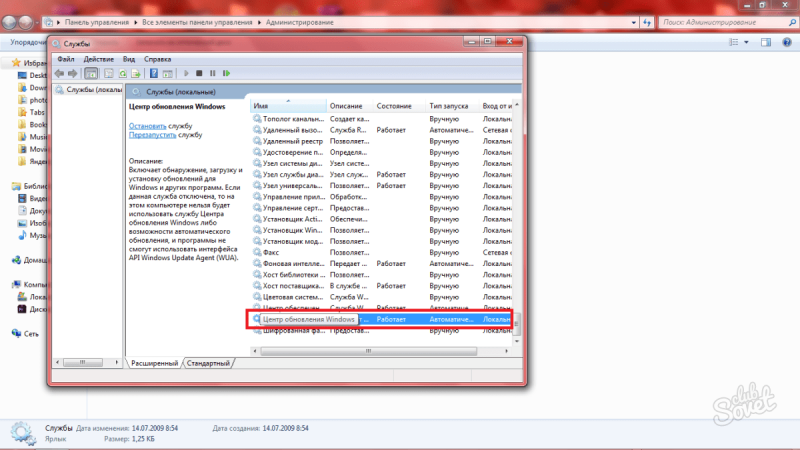Open the view options dropdown arrow in Explorer

[746, 42]
